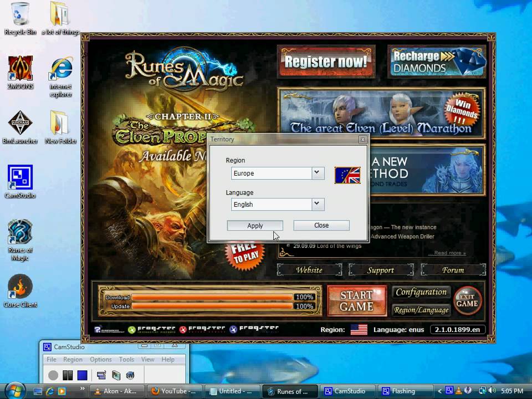The image size is (532, 399).
Task: Open the Language dropdown arrow
Action: 318,204
